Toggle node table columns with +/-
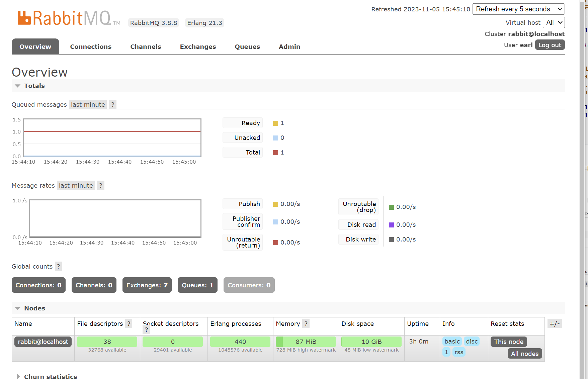Image resolution: width=588 pixels, height=379 pixels. tap(555, 324)
